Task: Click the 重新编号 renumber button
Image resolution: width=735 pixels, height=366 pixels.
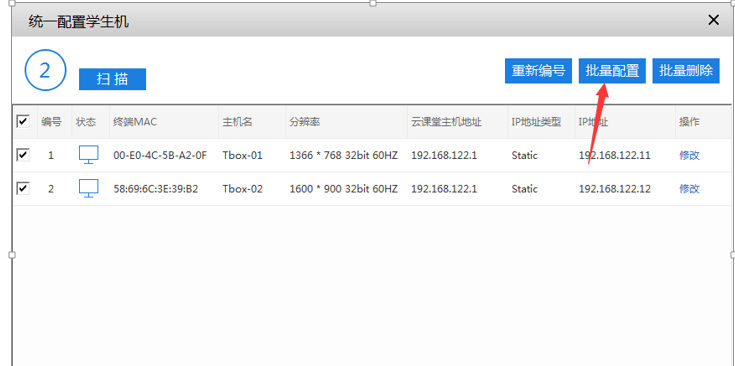Action: 538,71
